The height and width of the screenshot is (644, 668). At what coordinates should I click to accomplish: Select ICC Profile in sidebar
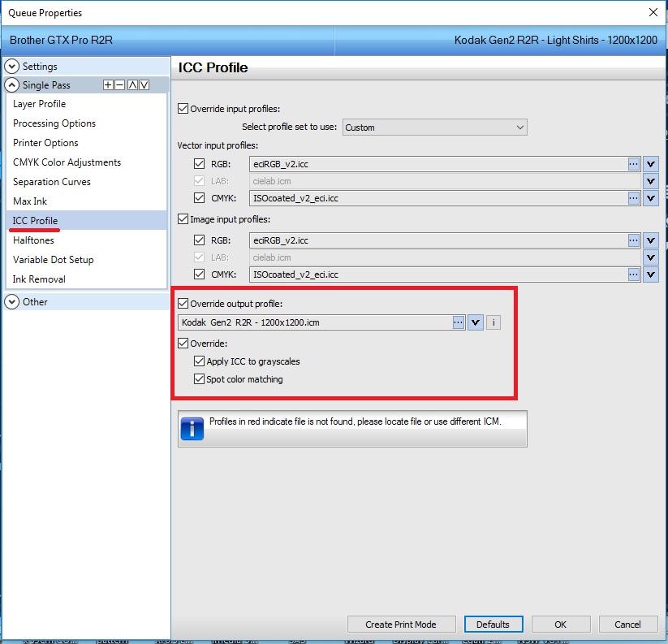tap(86, 220)
